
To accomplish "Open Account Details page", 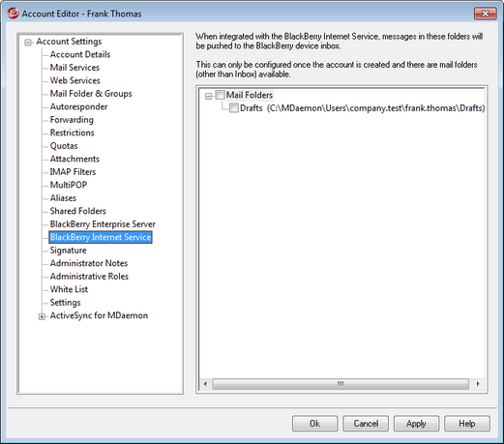I will click(80, 54).
